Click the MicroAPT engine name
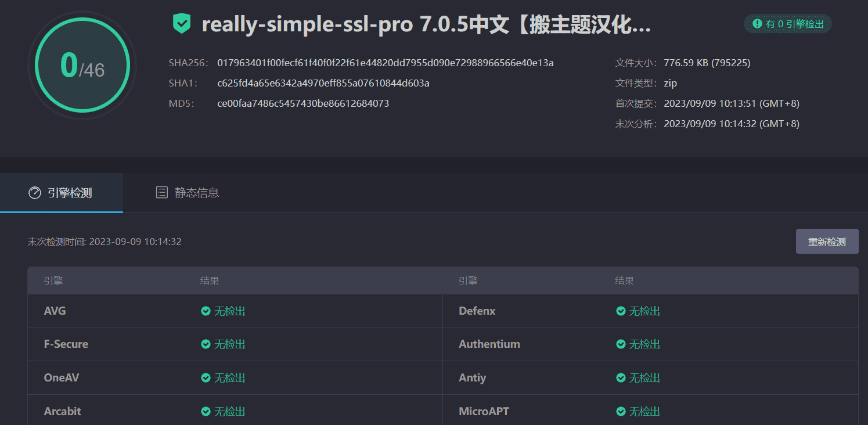The width and height of the screenshot is (868, 425). [484, 412]
